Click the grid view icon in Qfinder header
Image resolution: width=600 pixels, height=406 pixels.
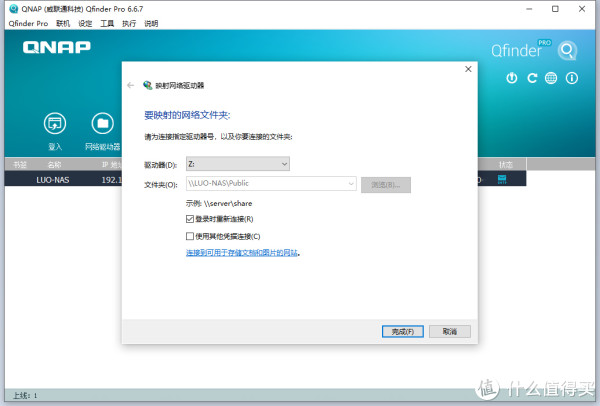click(x=570, y=78)
